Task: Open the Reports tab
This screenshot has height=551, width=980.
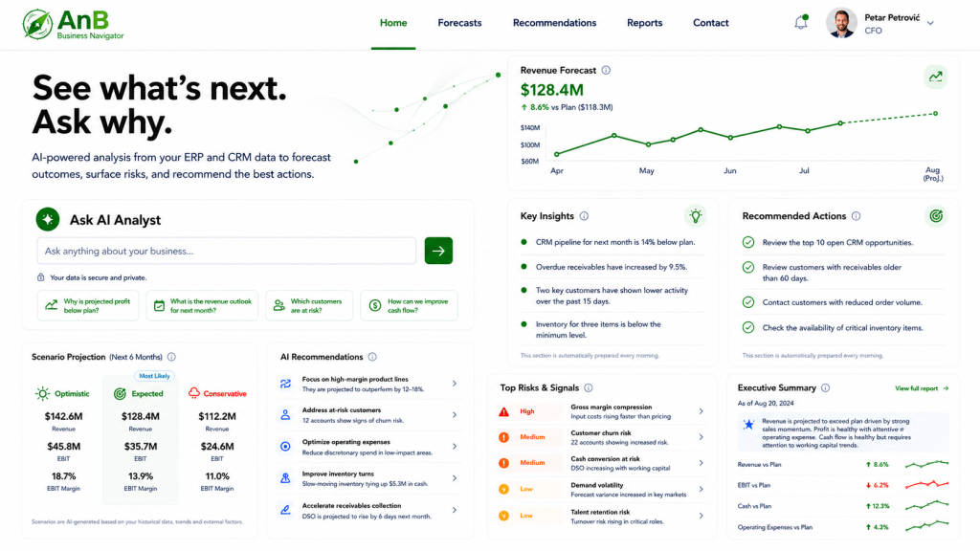Action: tap(644, 23)
